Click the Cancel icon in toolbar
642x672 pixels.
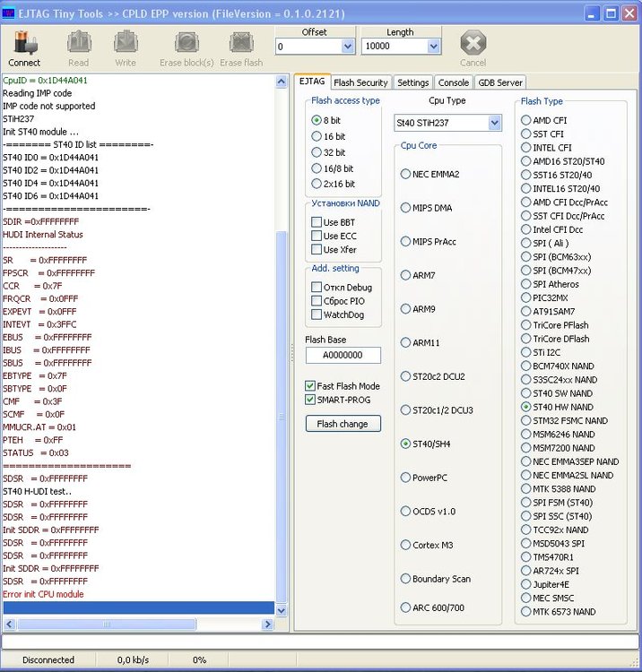[x=473, y=43]
